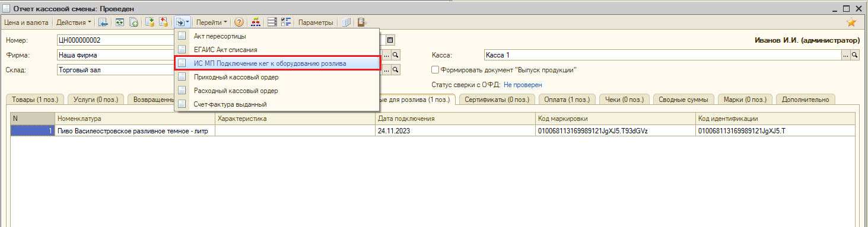Viewport: 868px width, 227px height.
Task: Click the copy document toolbar icon
Action: pos(134,23)
